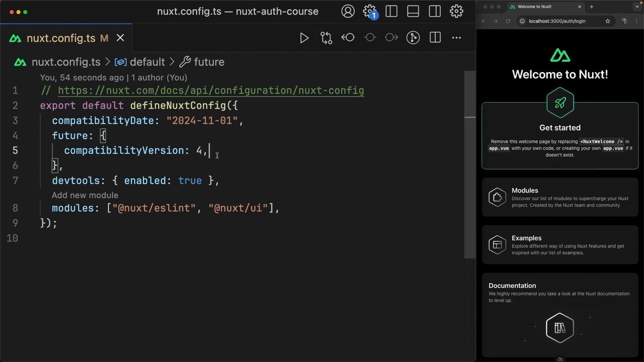Open settings gear with update badge
This screenshot has height=362, width=644.
tap(370, 11)
